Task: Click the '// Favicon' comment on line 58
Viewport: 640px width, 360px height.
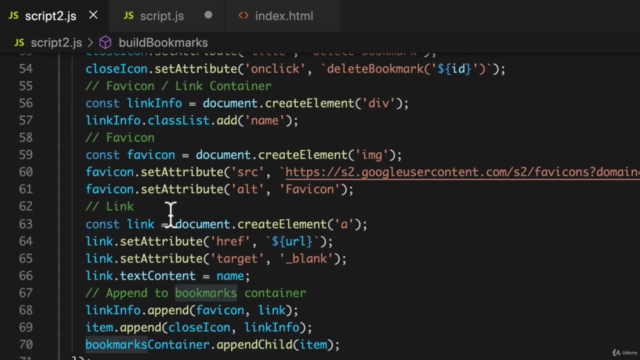Action: (120, 138)
